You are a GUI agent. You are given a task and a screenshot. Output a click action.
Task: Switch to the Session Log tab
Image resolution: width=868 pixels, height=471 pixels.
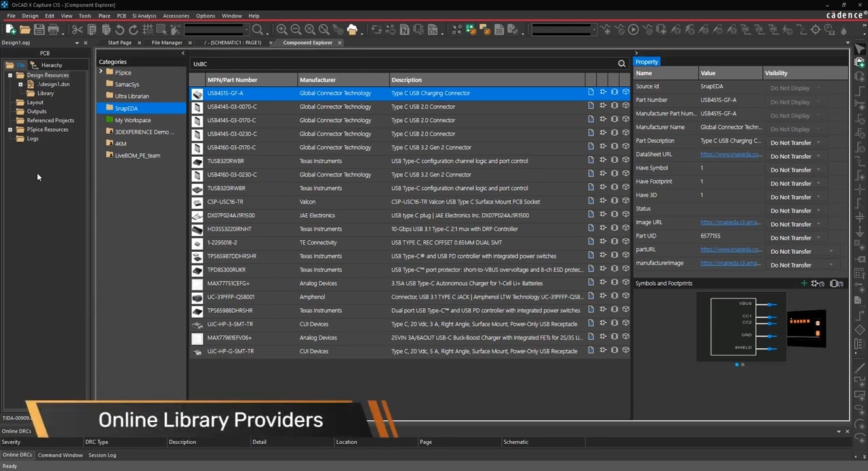click(x=102, y=455)
